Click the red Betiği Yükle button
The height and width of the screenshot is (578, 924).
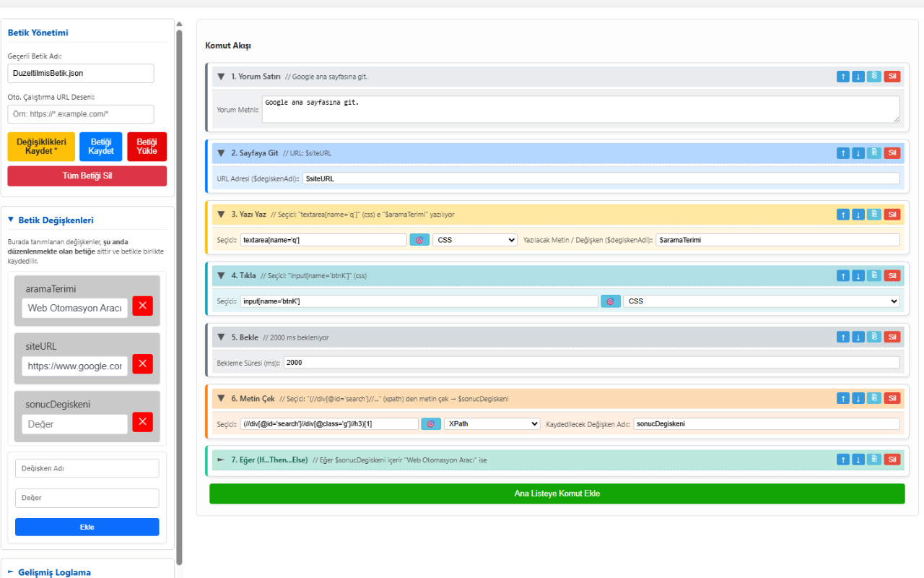pyautogui.click(x=147, y=147)
